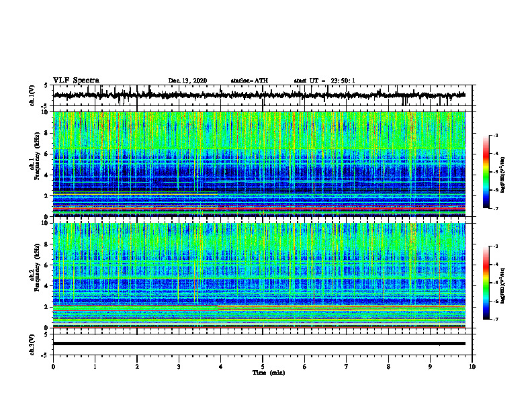532x411 pixels.
Task: Click the "station=ATH" header label
Action: 249,81
